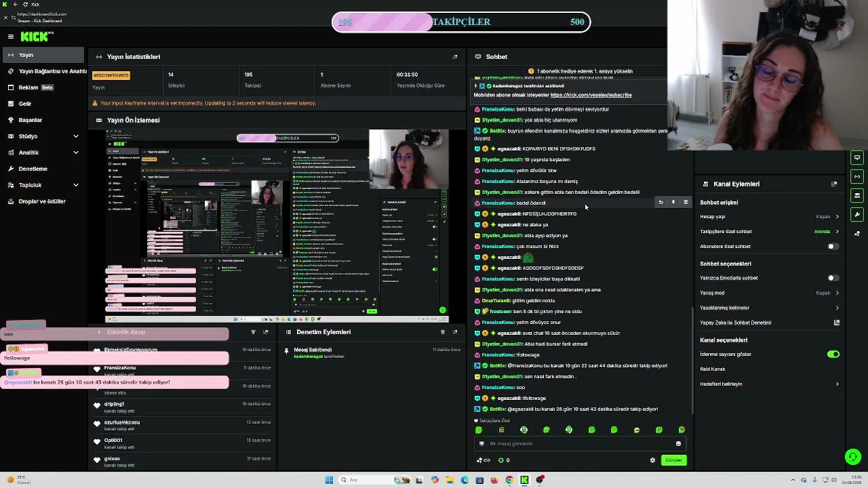Click the stream preview thumbnail

click(x=277, y=225)
